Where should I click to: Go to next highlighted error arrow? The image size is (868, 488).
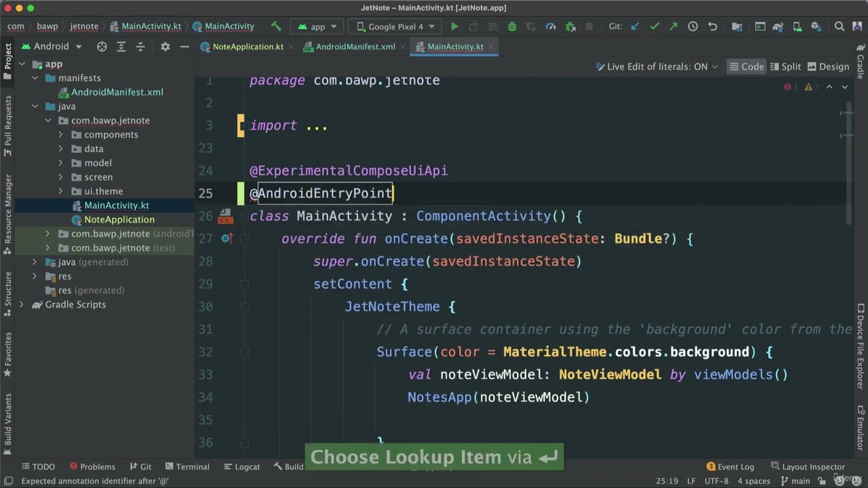[844, 87]
